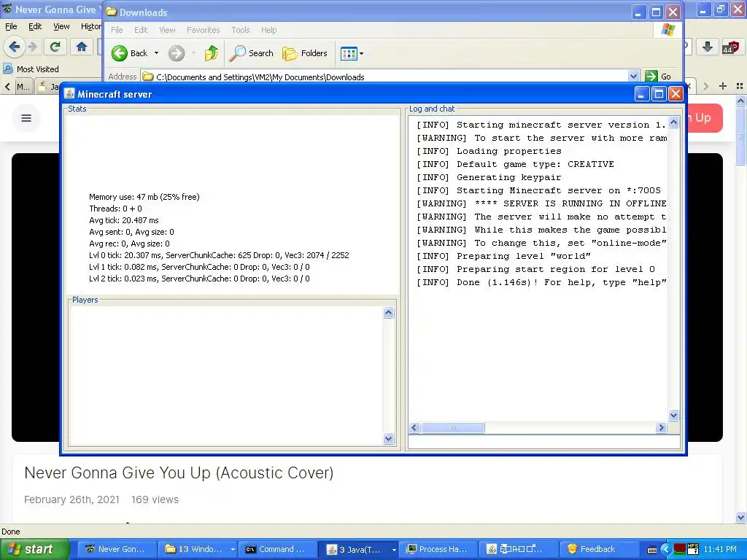Toggle Folders pane in Downloads window
Image resolution: width=747 pixels, height=560 pixels.
tap(305, 53)
